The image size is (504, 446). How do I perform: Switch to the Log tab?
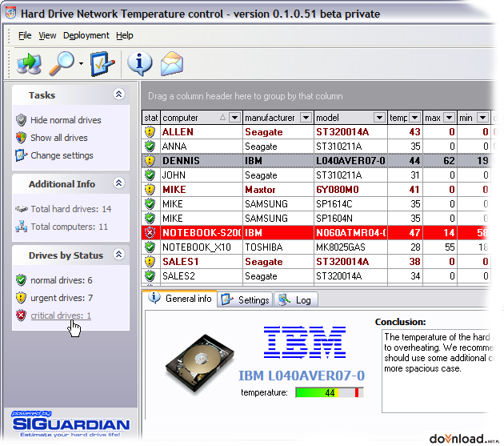295,300
